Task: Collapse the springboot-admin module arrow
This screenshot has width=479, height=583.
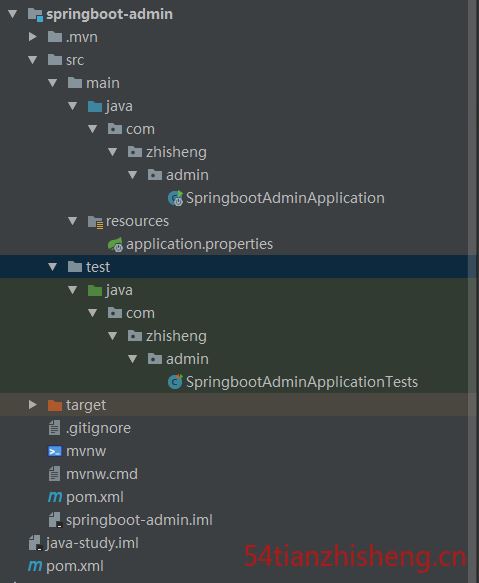Action: pyautogui.click(x=13, y=14)
